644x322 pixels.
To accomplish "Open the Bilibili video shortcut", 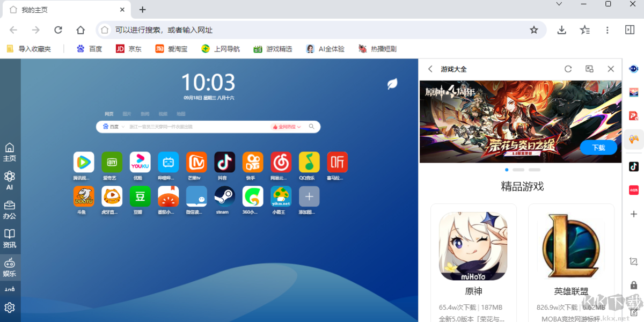I will coord(169,162).
